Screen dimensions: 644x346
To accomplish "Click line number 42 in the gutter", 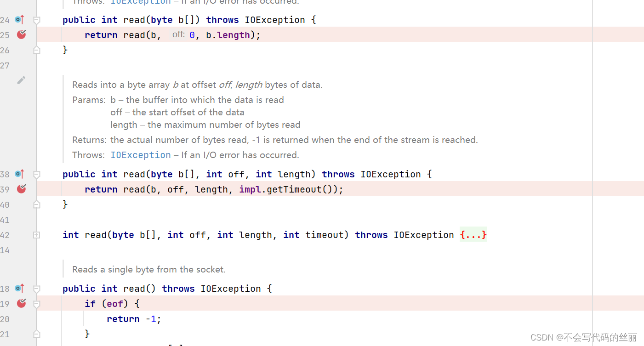I will (x=5, y=235).
